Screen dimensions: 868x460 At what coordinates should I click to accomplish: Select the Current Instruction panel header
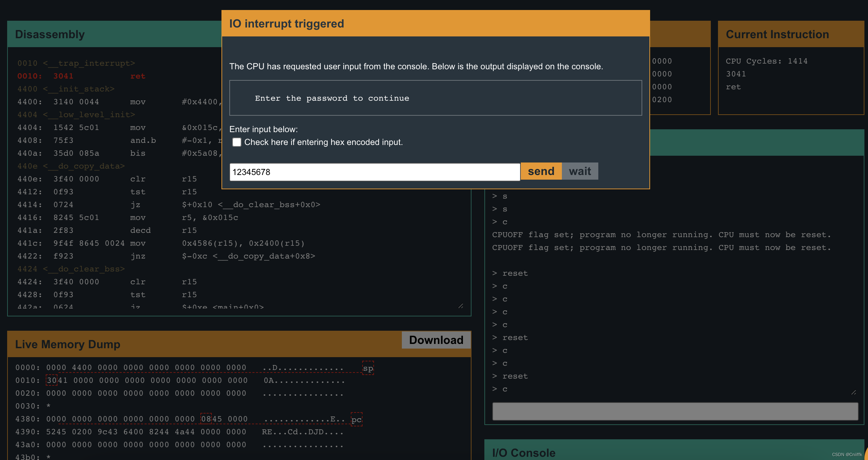[791, 34]
